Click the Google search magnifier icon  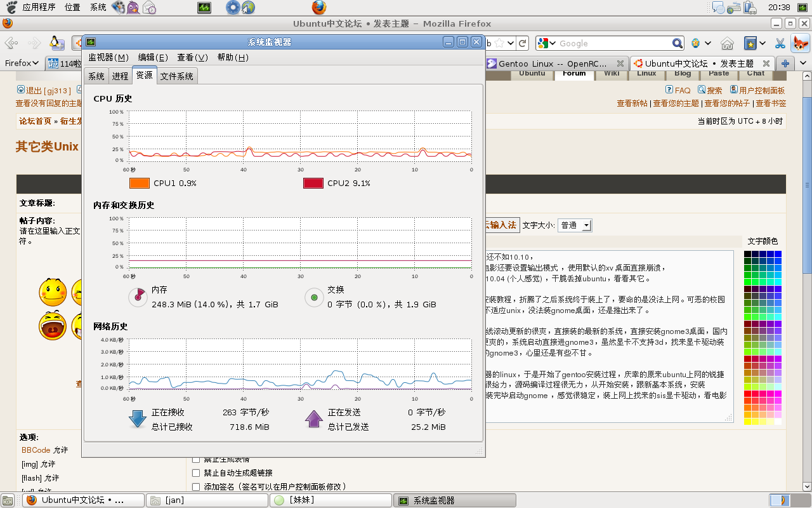pos(678,43)
